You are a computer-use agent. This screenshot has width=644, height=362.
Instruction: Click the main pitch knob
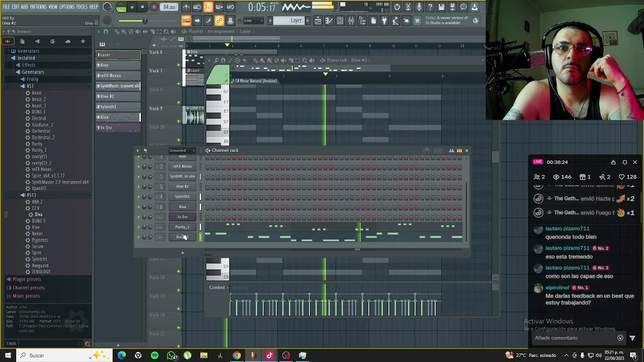pos(107,21)
